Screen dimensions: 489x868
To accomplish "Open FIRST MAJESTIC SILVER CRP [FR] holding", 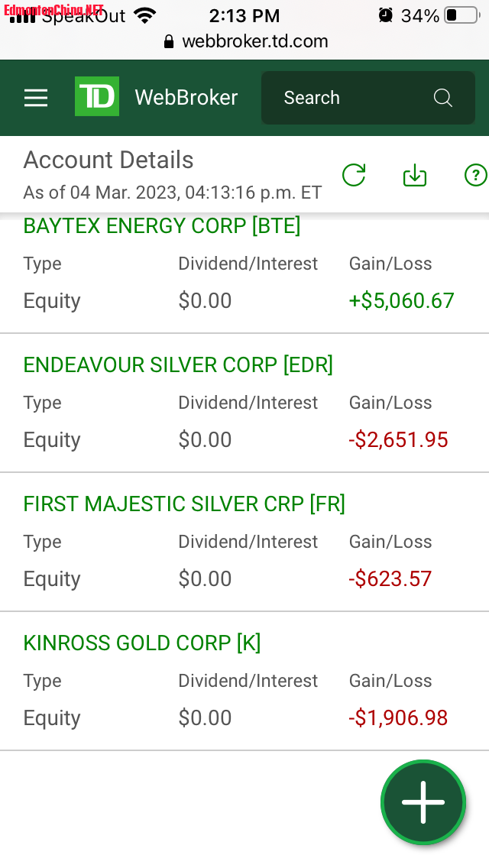I will pos(184,504).
